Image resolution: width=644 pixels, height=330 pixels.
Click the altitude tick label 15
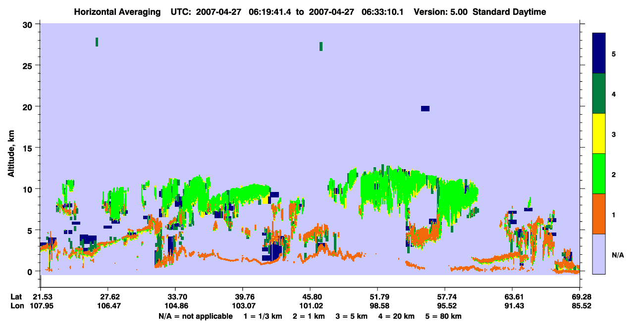coord(29,148)
